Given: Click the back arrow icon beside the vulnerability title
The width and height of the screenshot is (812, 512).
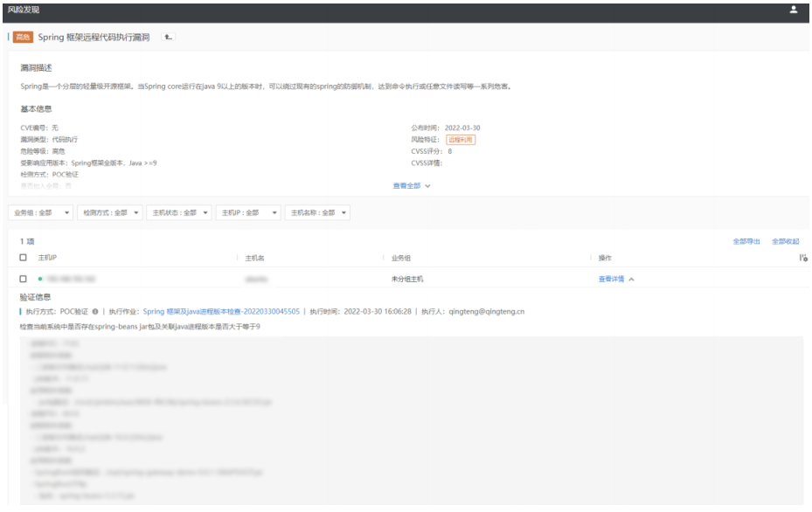Looking at the screenshot, I should 168,38.
